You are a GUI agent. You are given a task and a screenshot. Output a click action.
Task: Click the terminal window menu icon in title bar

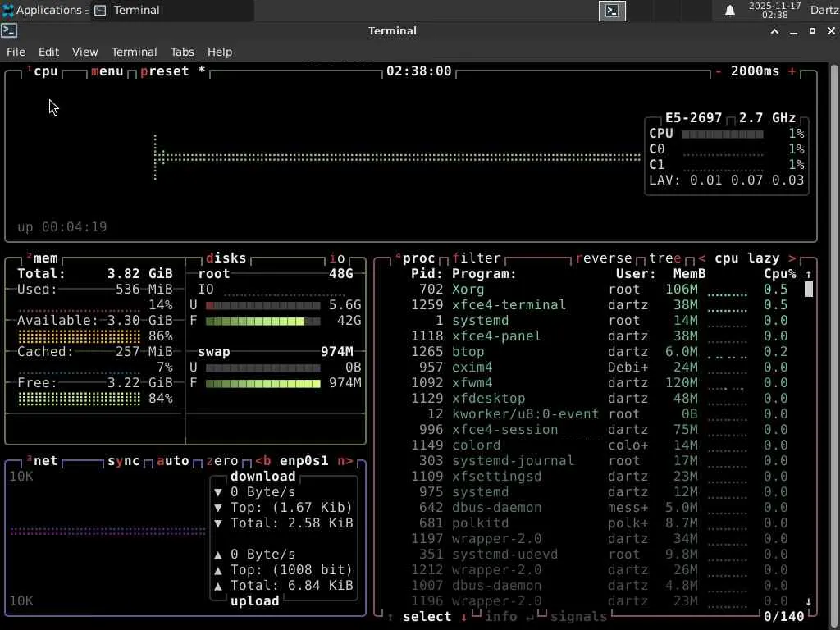click(x=9, y=30)
